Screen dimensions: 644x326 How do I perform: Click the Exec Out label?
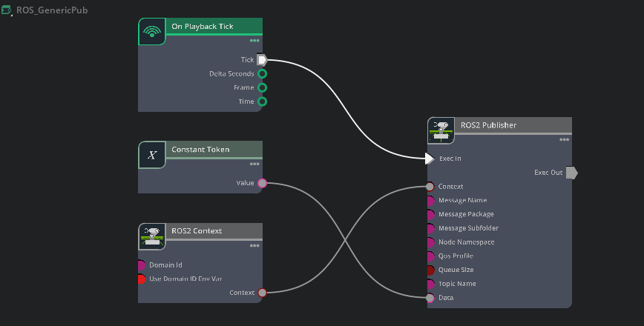548,173
